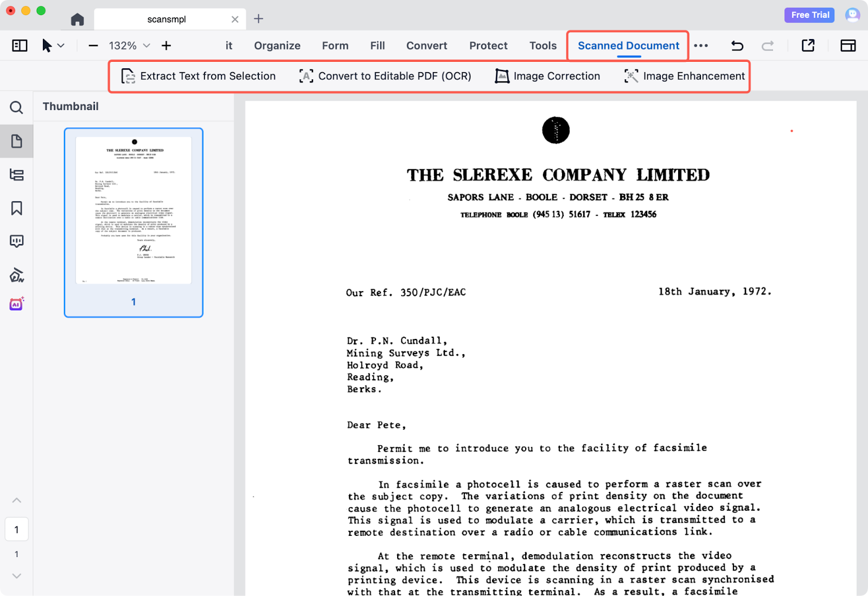Toggle the right panel layout view
This screenshot has height=596, width=868.
(847, 46)
